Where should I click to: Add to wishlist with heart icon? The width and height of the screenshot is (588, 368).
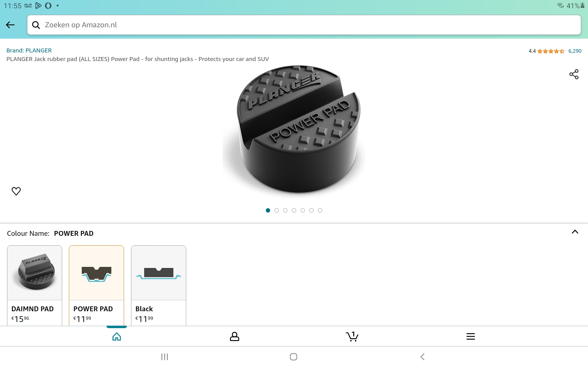[16, 191]
